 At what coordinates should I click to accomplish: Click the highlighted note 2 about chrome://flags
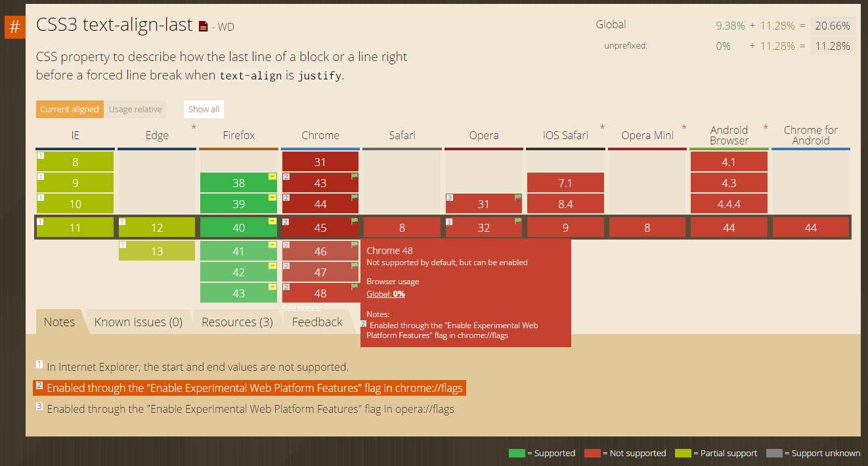tap(250, 388)
